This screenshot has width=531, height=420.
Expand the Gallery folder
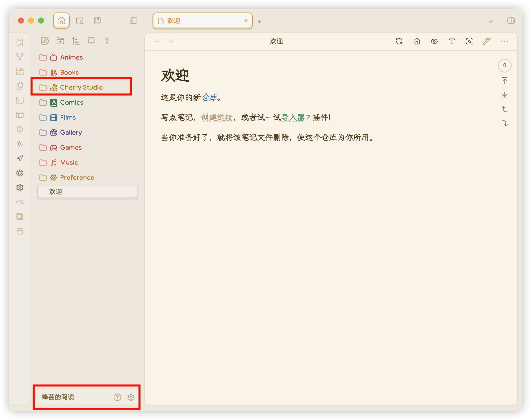coord(71,132)
